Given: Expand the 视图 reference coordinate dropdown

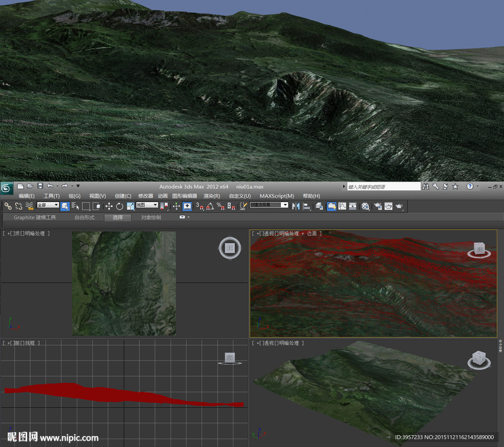Looking at the screenshot, I should click(147, 205).
